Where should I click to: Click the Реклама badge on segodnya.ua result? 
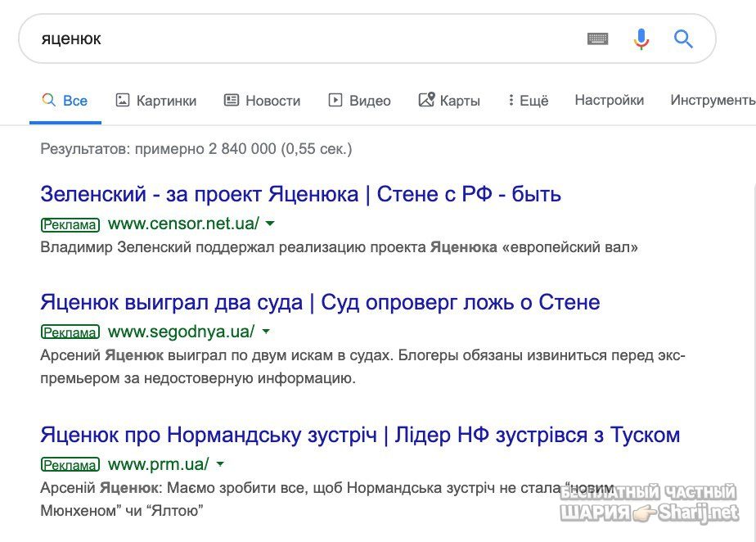pos(70,333)
